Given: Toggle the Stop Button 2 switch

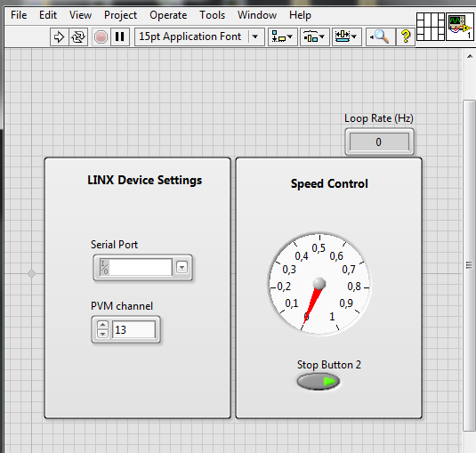Looking at the screenshot, I should (319, 381).
